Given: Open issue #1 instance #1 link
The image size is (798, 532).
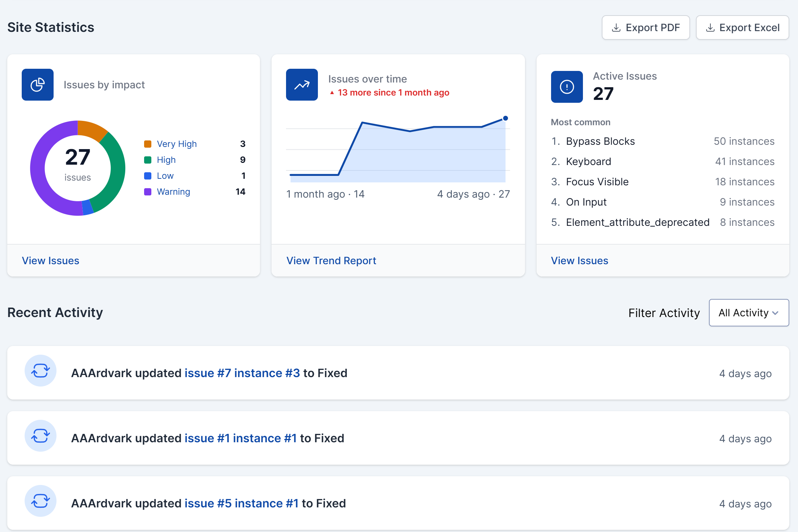Looking at the screenshot, I should [241, 438].
